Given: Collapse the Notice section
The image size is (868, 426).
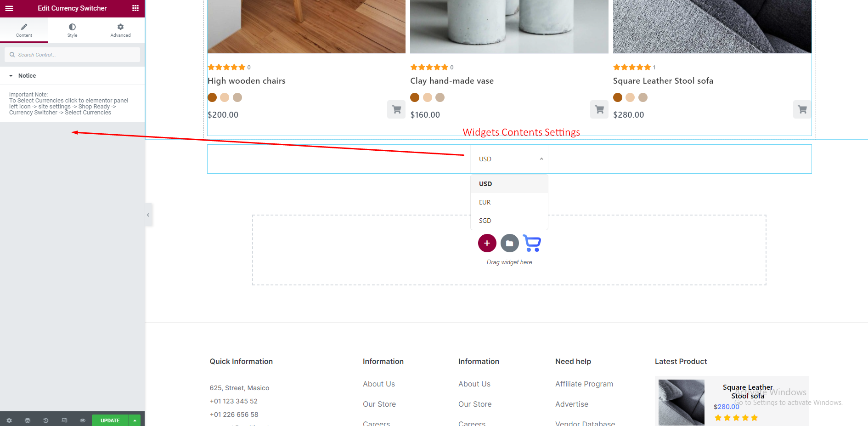Looking at the screenshot, I should (x=27, y=76).
